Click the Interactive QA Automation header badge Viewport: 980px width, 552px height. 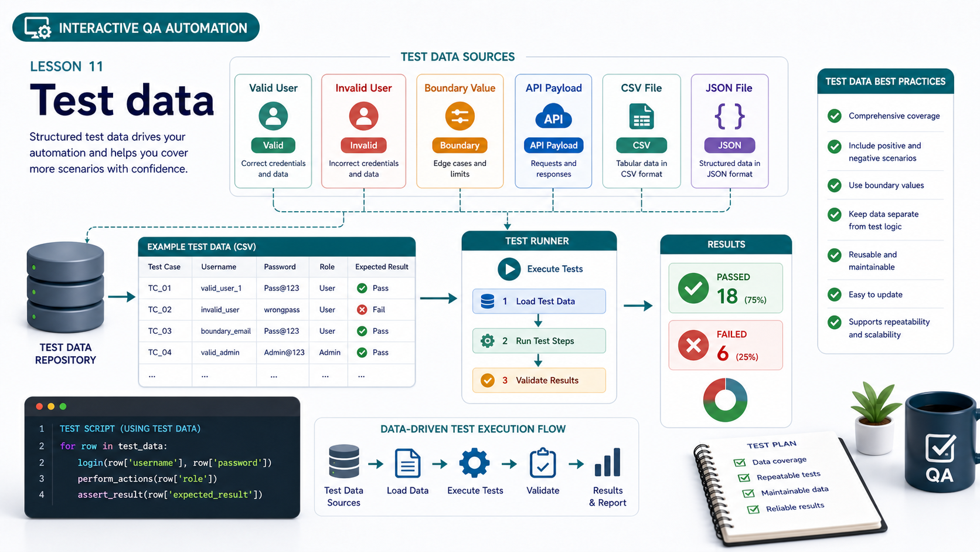pyautogui.click(x=136, y=28)
